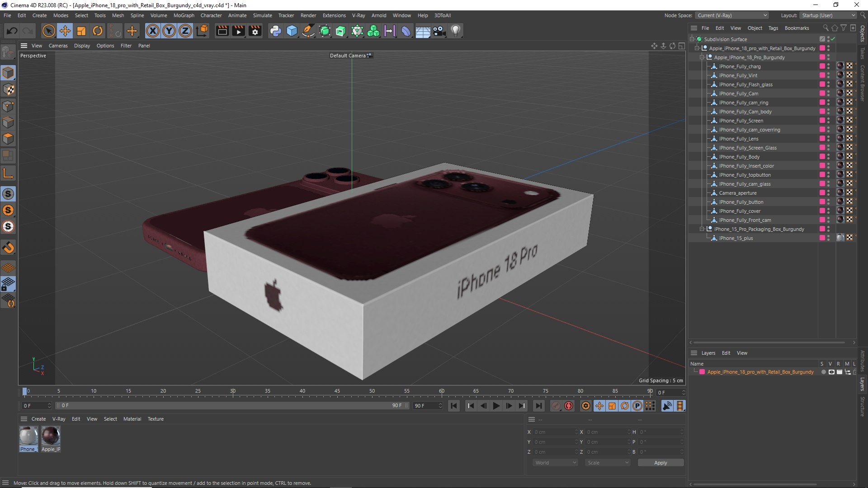Open the V-Ray menu in menu bar
Image resolution: width=868 pixels, height=488 pixels.
(359, 15)
